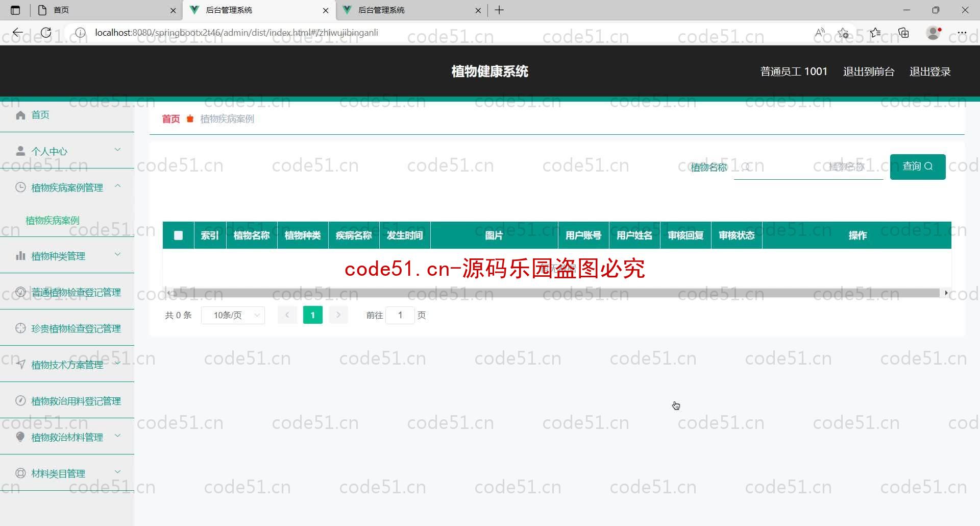The height and width of the screenshot is (526, 980).
Task: Click the 审核状态 column header
Action: 737,235
